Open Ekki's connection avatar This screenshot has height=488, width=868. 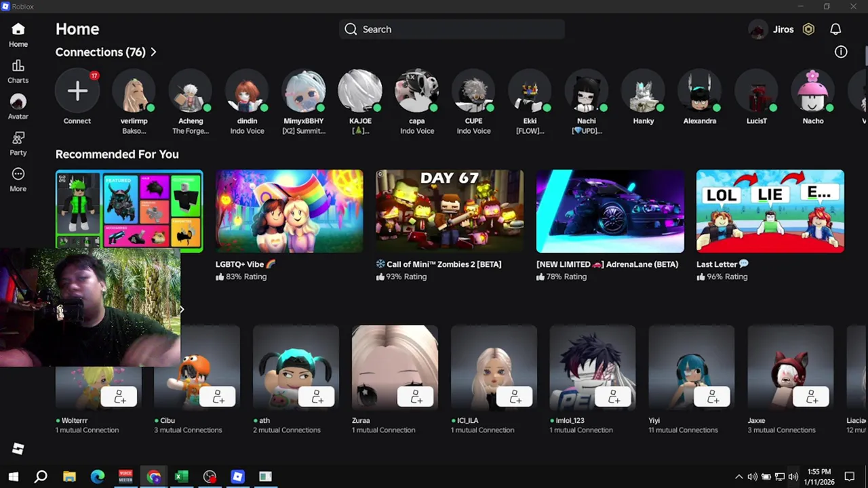pos(530,91)
